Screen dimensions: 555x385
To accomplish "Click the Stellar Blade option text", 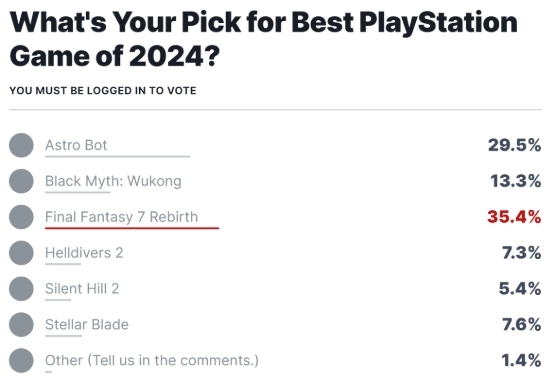I will 87,324.
